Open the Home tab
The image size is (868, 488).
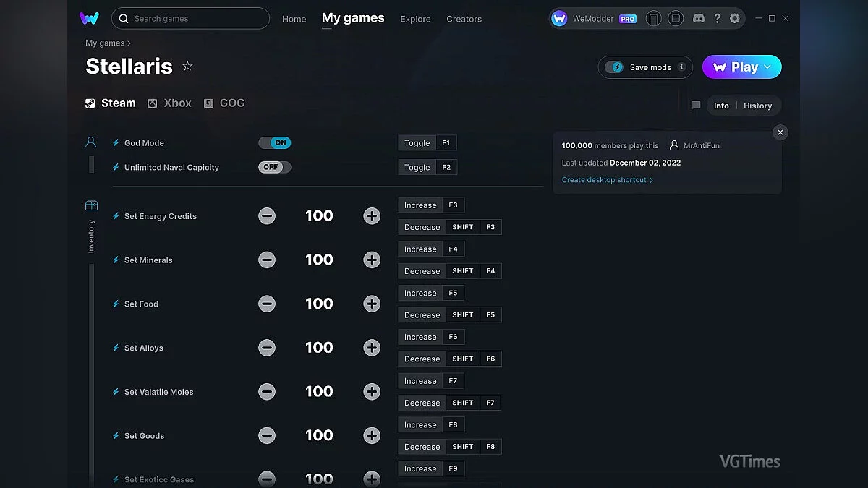[294, 19]
